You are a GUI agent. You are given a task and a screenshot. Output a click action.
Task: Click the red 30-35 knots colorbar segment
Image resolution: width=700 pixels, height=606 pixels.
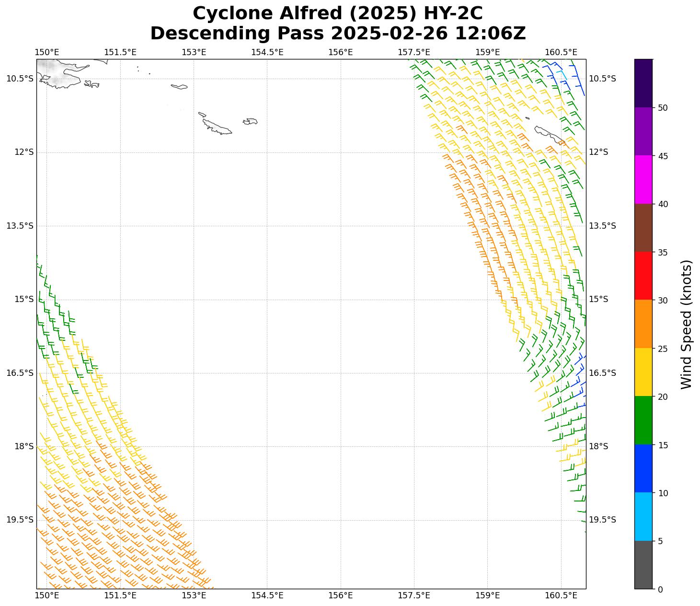coord(643,276)
